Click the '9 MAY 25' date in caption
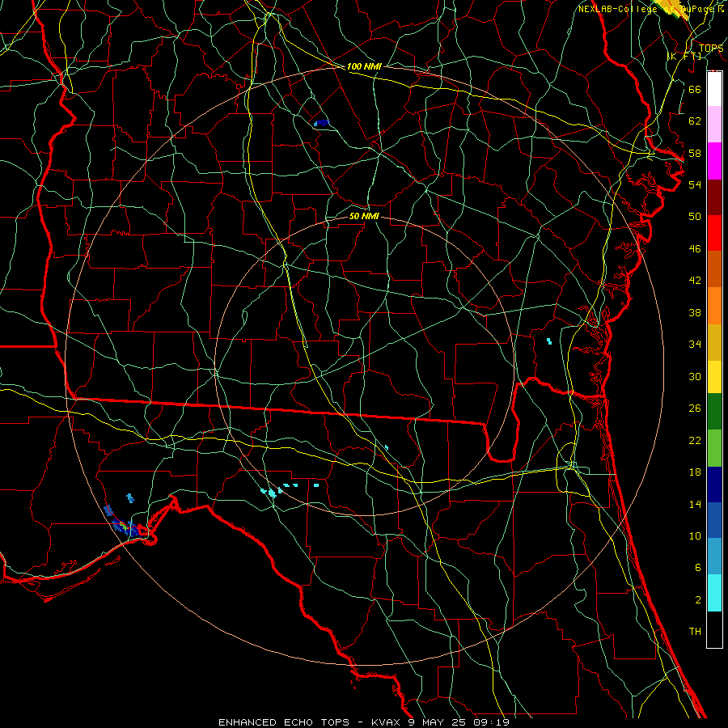This screenshot has width=728, height=728. [x=438, y=722]
